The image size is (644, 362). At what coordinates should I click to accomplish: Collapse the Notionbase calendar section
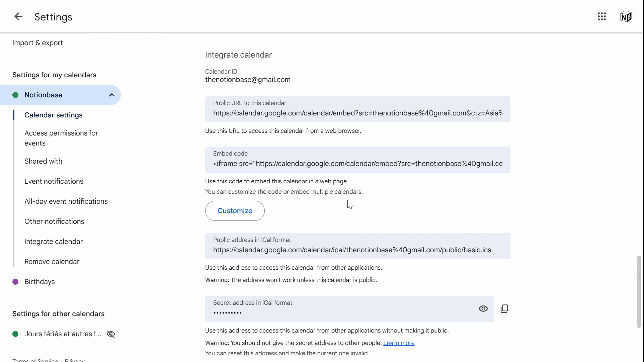(112, 95)
